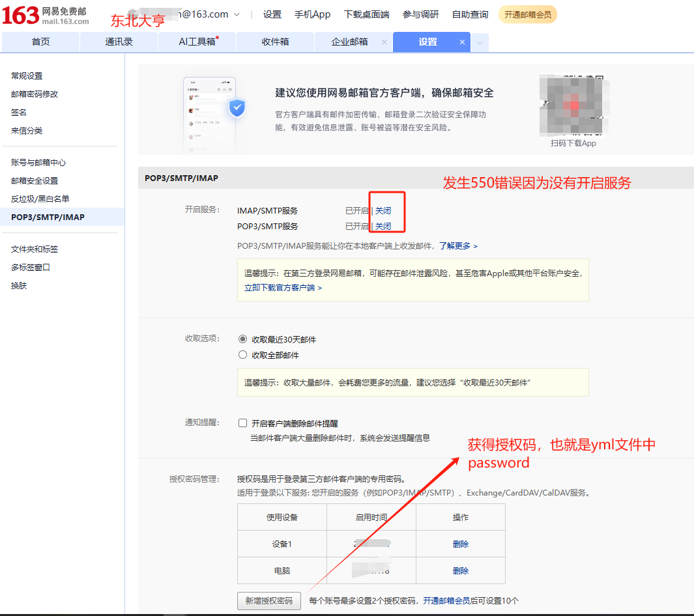The image size is (694, 616).
Task: Close the 企业邮箱 tab
Action: pos(384,42)
